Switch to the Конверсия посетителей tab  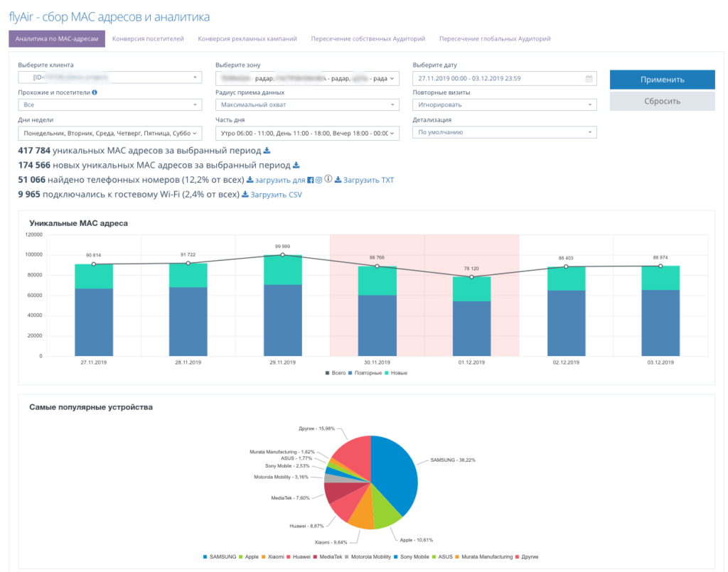pos(148,39)
